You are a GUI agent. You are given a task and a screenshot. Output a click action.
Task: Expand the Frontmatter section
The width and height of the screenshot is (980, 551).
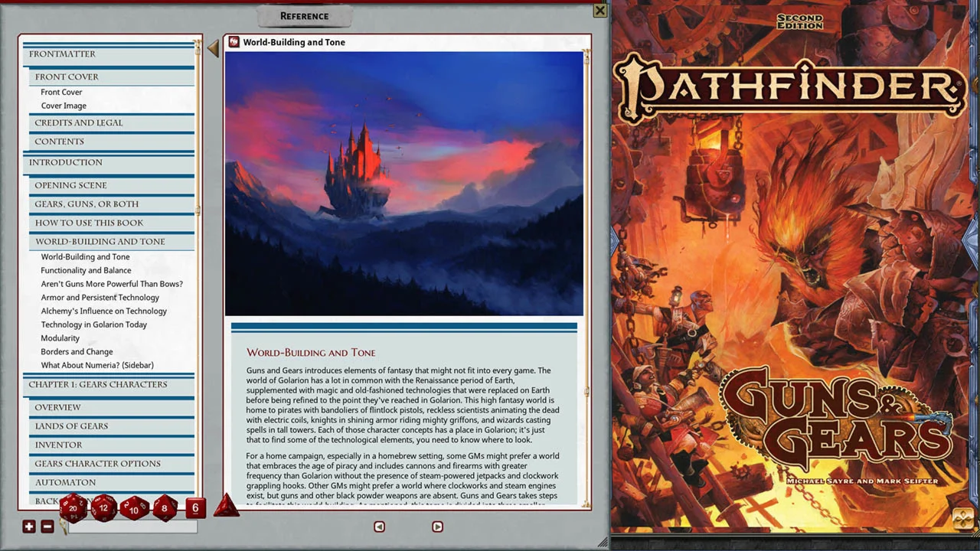[109, 54]
